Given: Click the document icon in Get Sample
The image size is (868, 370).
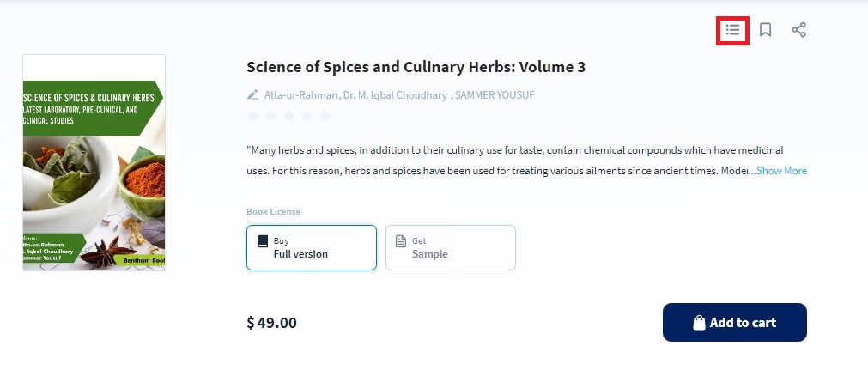Looking at the screenshot, I should coord(401,241).
